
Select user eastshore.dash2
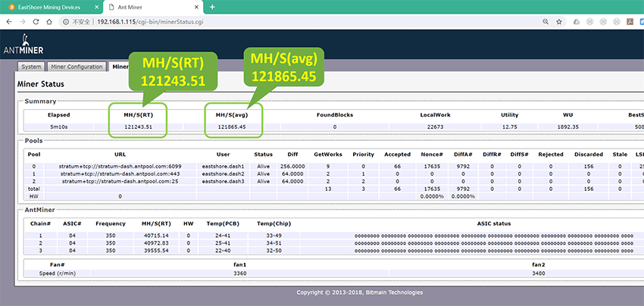click(223, 173)
